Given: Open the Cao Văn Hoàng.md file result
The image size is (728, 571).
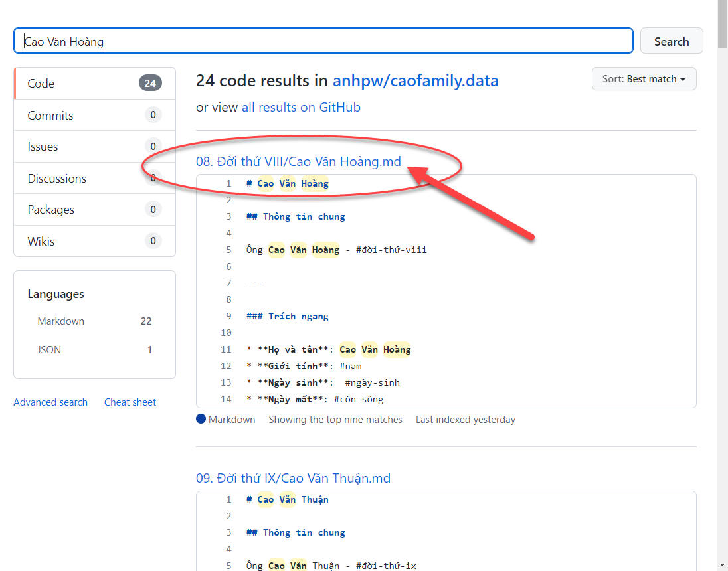Looking at the screenshot, I should (298, 161).
